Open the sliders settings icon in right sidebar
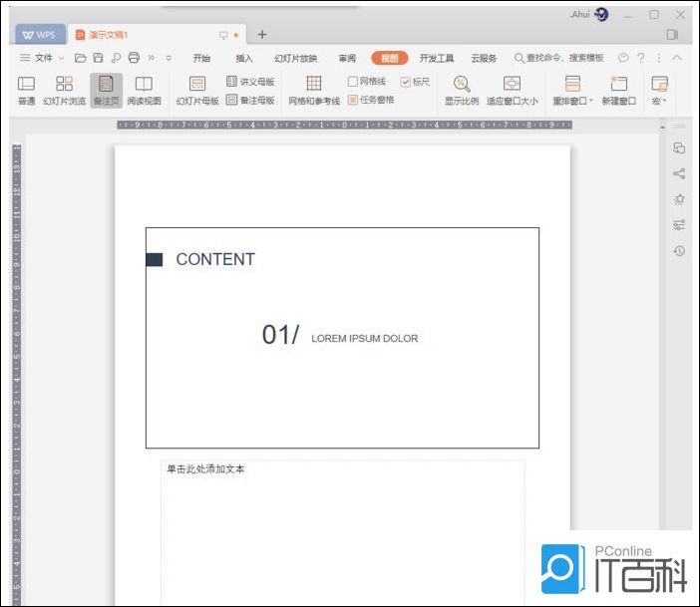Viewport: 700px width, 607px height. tap(679, 224)
